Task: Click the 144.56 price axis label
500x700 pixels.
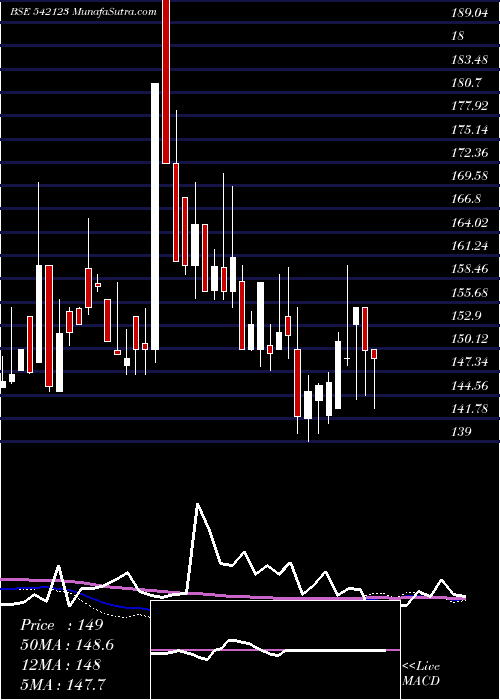Action: point(470,385)
